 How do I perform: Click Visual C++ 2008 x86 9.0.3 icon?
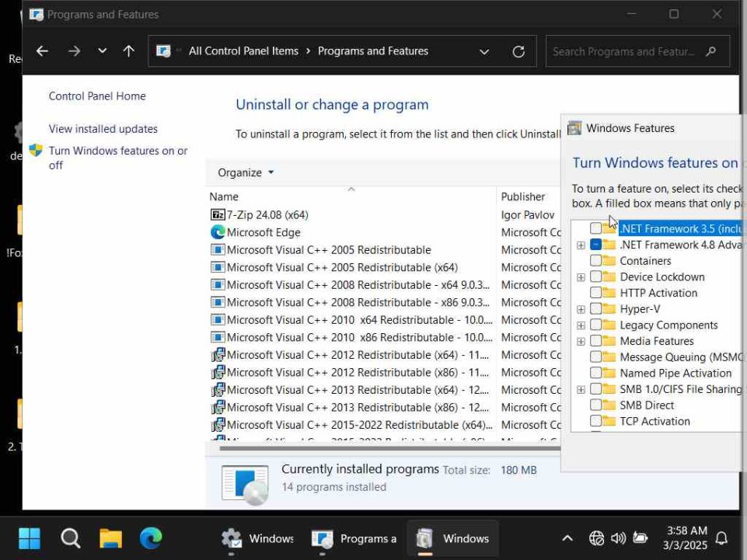pos(217,302)
